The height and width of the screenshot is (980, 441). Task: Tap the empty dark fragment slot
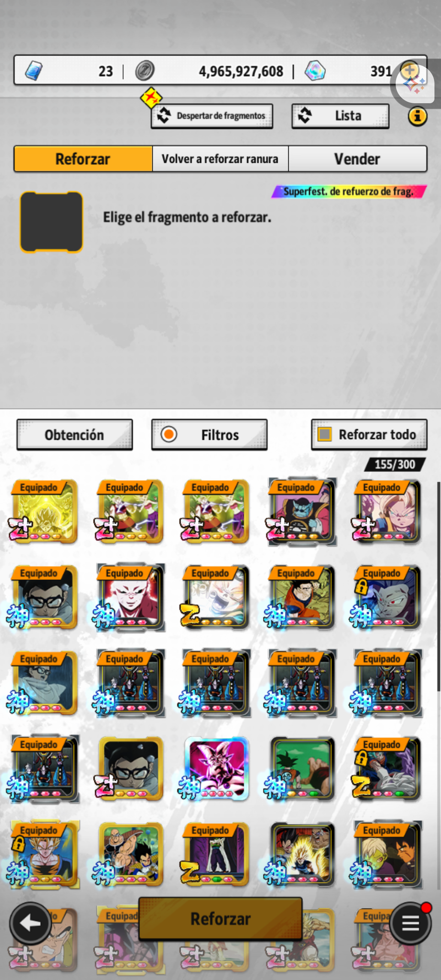point(51,222)
